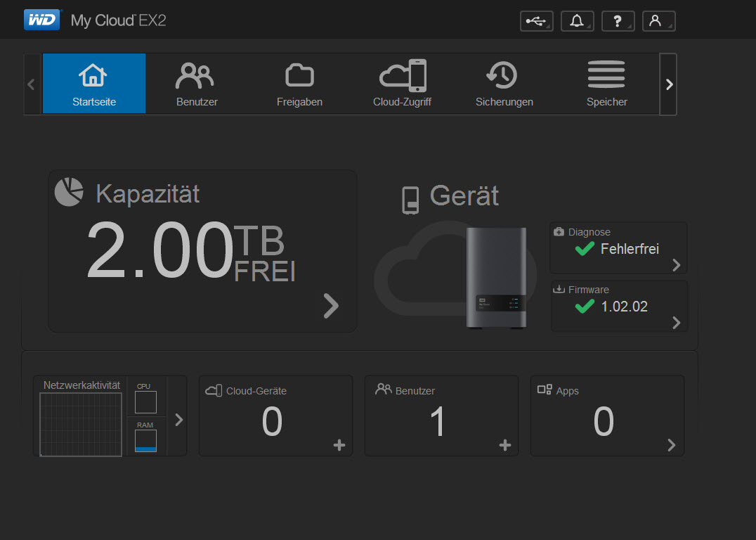This screenshot has width=756, height=540.
Task: Click the Diagnose first-aid kit icon
Action: click(x=559, y=231)
